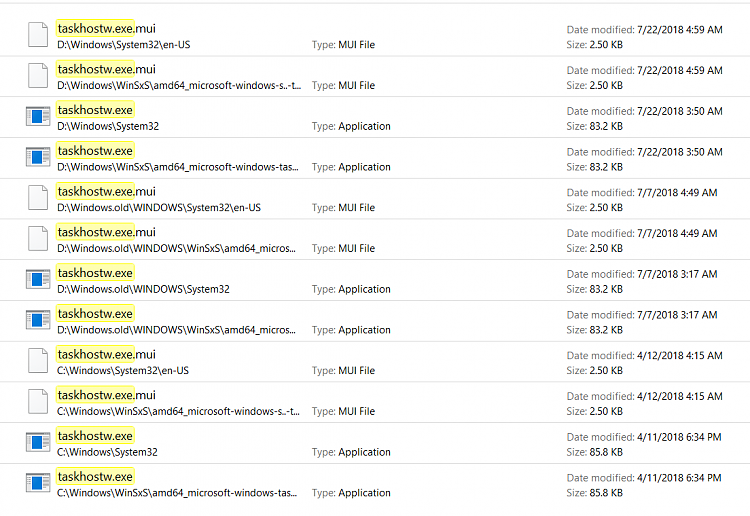
Task: Click path C:\Windows\WinSxS\amd64_microsoft-windows-tas...
Action: click(176, 493)
